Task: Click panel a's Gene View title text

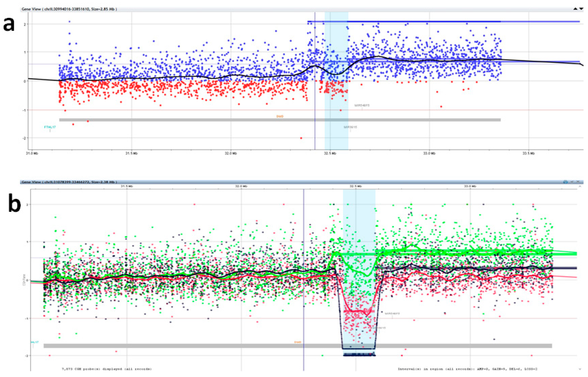Action: pyautogui.click(x=69, y=9)
